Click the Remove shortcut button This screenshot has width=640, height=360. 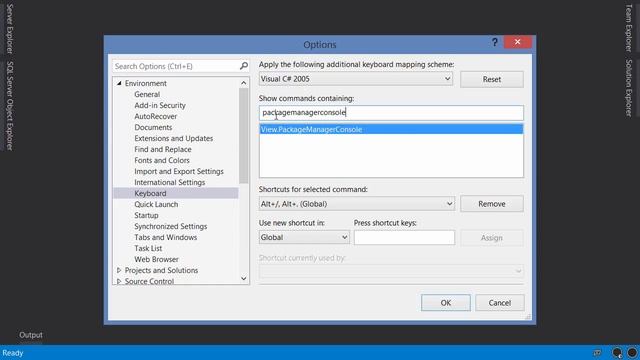point(492,204)
